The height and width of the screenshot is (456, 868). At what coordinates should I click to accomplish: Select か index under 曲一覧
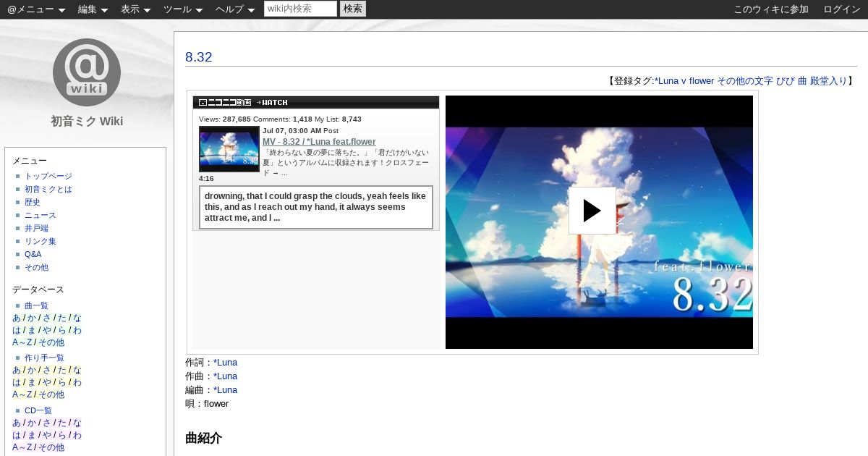(31, 318)
